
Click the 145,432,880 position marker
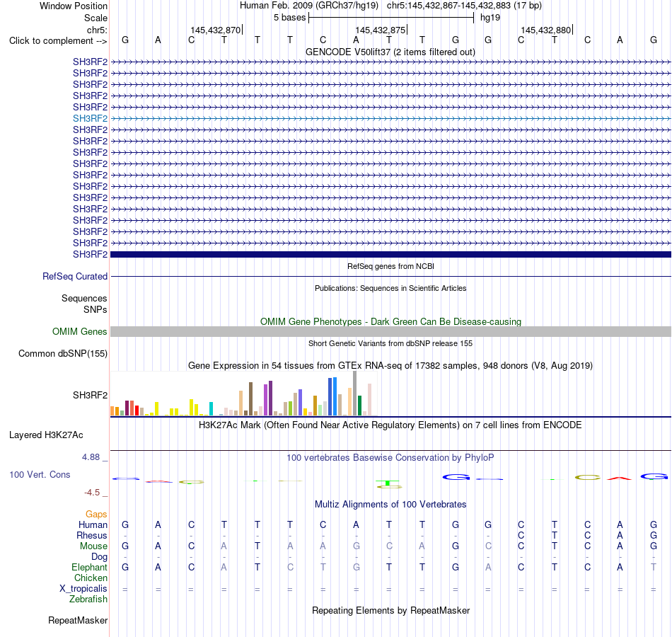(x=545, y=30)
